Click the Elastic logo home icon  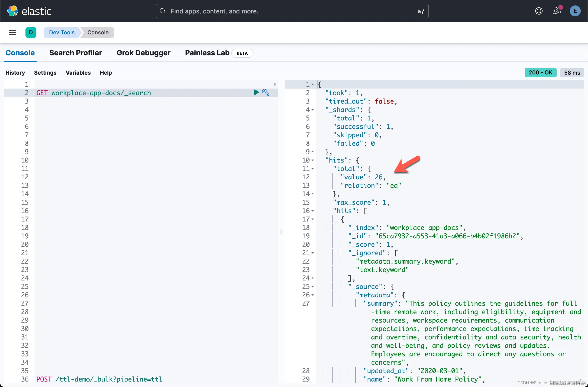click(x=13, y=11)
